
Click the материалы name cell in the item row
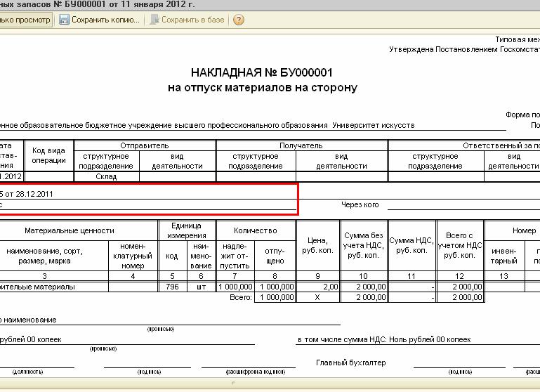pos(54,287)
